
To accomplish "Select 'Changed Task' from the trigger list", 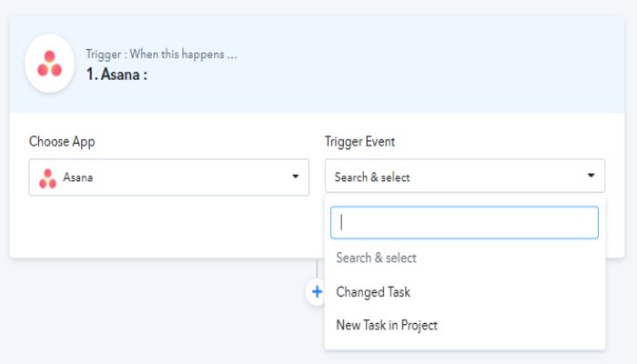I will [x=373, y=292].
